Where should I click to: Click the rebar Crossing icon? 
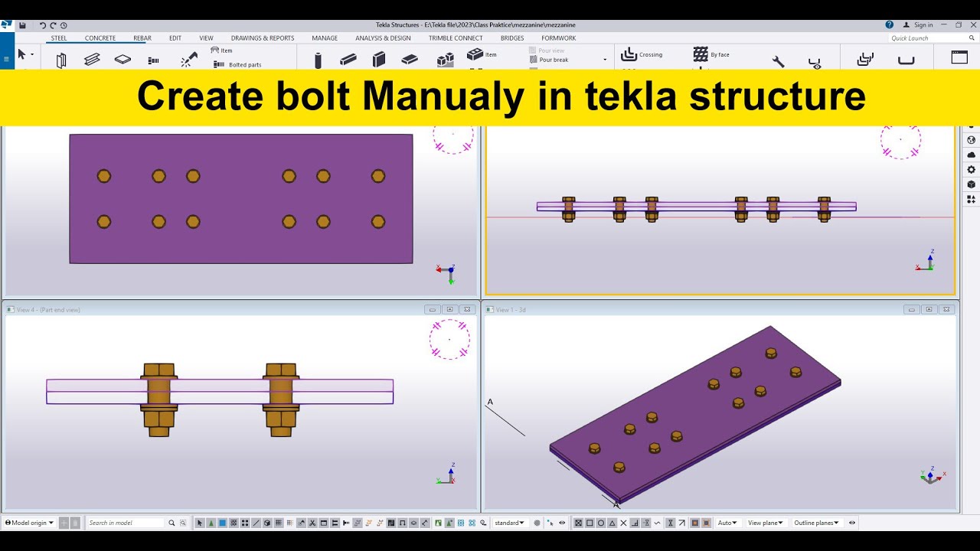(629, 54)
